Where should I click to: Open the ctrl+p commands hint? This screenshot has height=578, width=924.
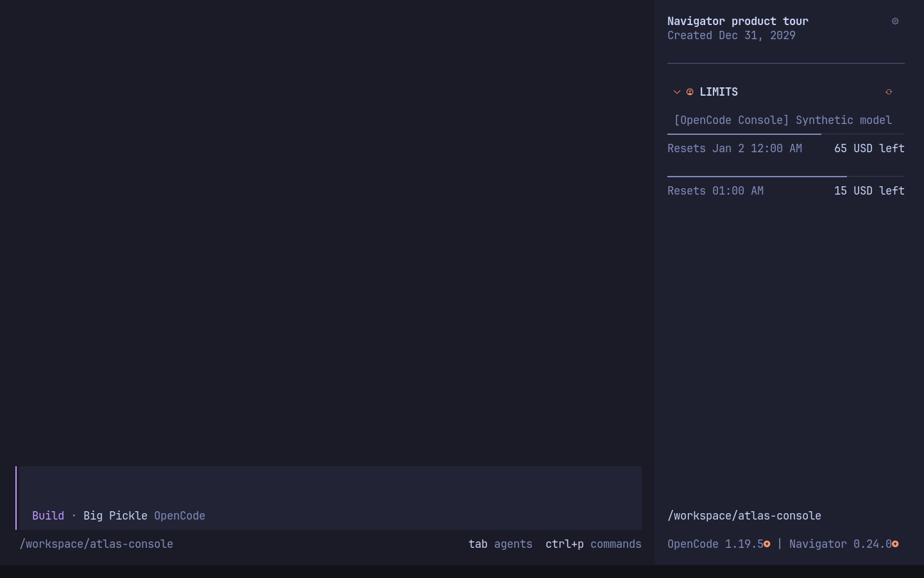click(x=594, y=544)
